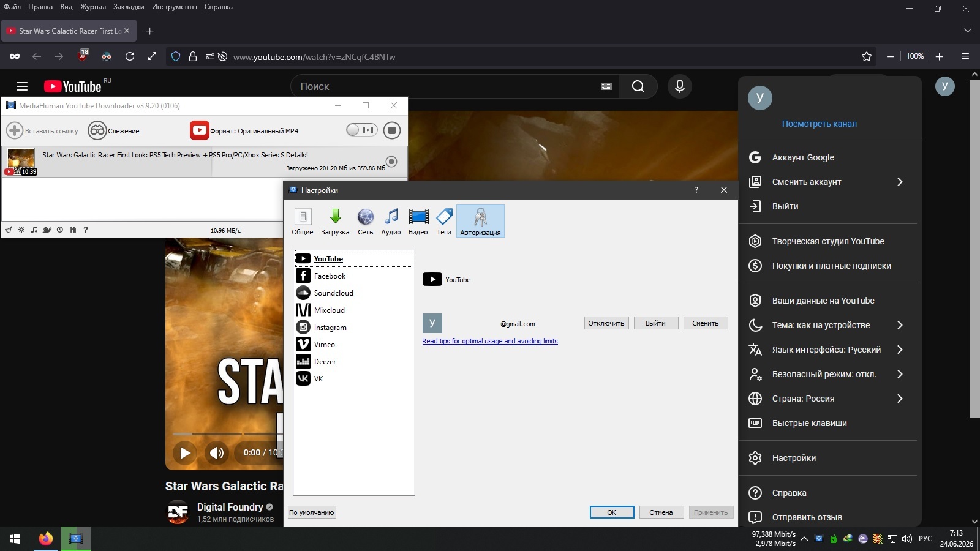Open YouTube hamburger guide menu
The width and height of the screenshot is (980, 551).
[22, 86]
